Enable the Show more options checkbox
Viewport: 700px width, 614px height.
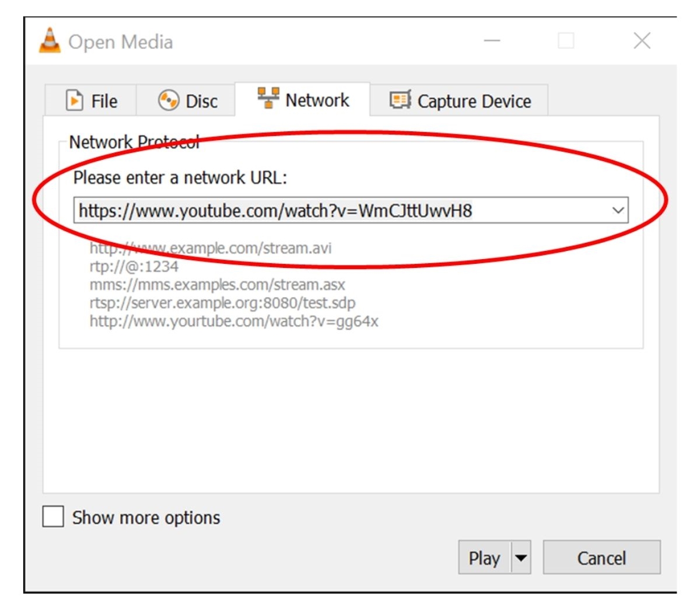coord(53,517)
